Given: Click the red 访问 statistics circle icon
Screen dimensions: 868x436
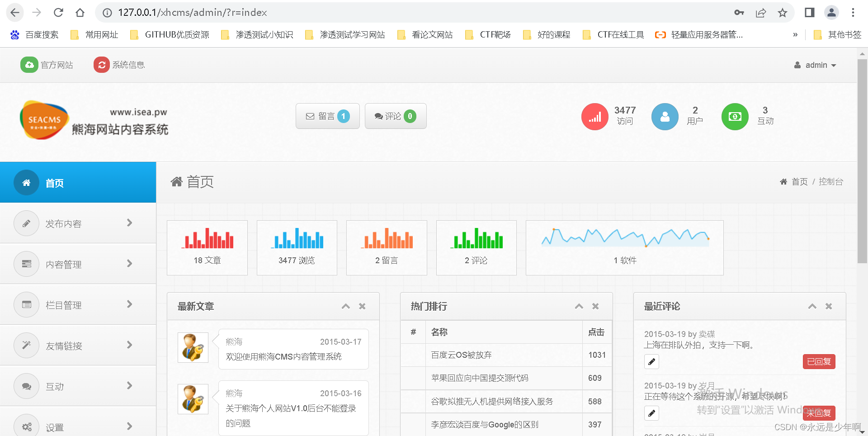Looking at the screenshot, I should [x=595, y=117].
